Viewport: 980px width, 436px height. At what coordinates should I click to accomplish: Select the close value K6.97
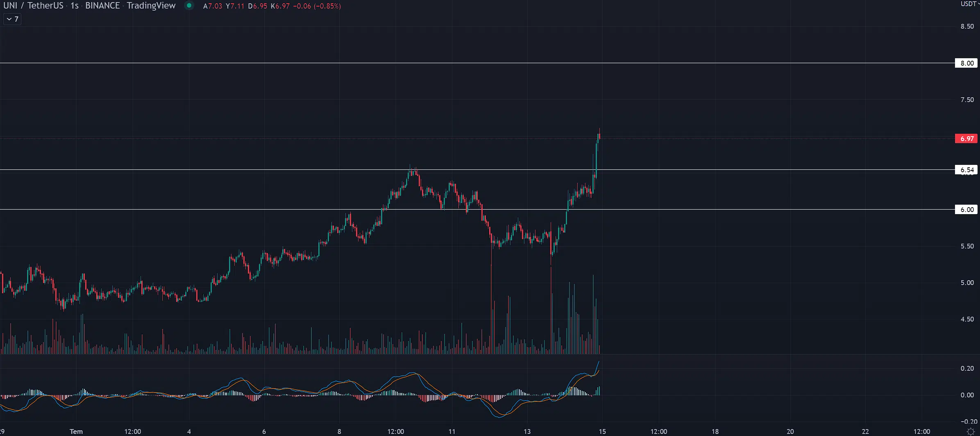coord(280,6)
